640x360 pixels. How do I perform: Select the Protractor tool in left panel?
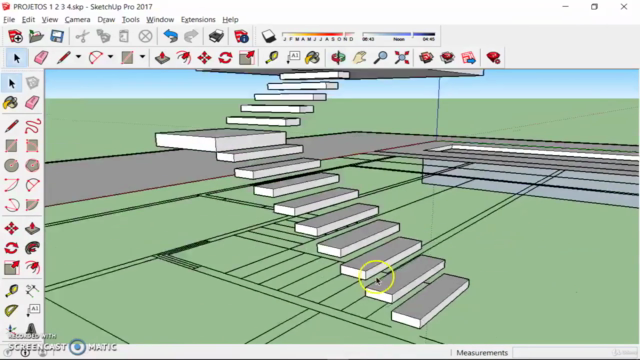coord(11,310)
